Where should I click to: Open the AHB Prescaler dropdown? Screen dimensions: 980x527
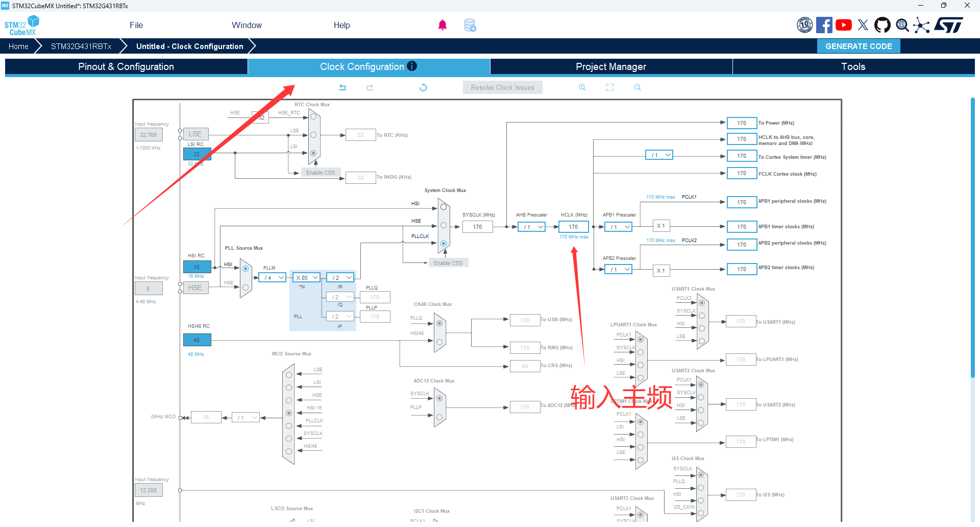click(x=532, y=227)
